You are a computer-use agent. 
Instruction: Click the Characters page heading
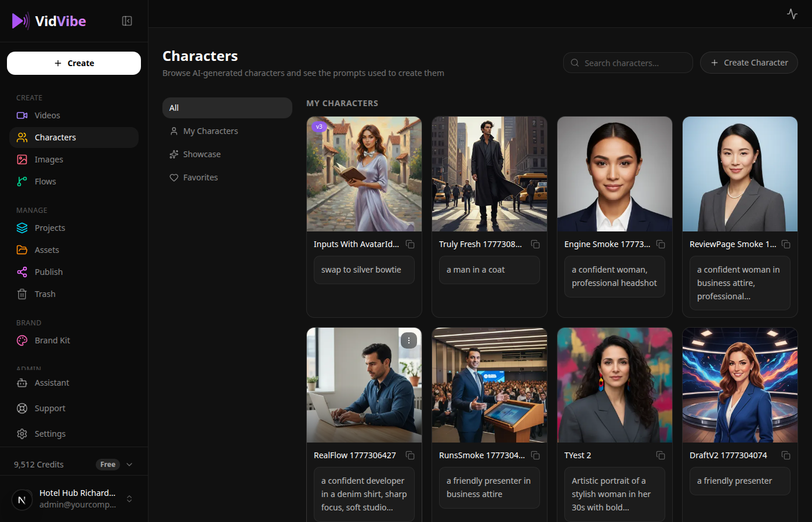[x=200, y=56]
